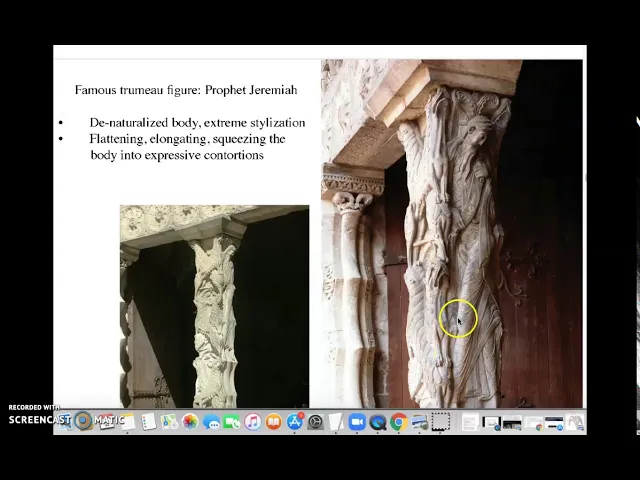Click the small trumeau pillar photograph
The width and height of the screenshot is (640, 480).
tap(214, 306)
